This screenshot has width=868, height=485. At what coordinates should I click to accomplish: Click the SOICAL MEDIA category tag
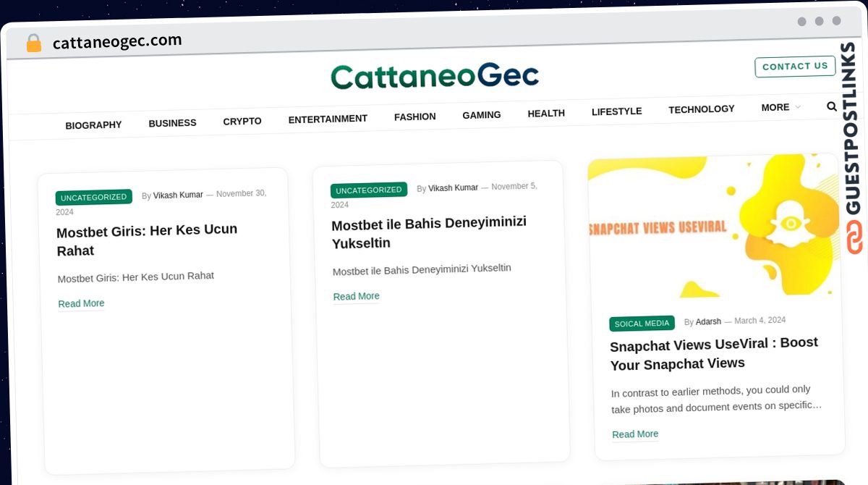(642, 324)
